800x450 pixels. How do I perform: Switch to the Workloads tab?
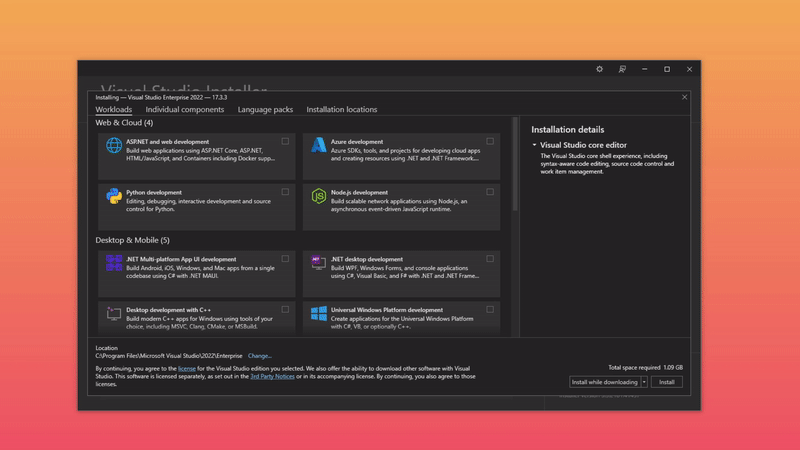(113, 109)
